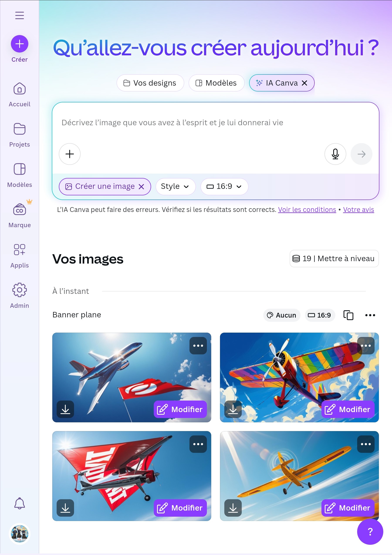Add attachment with the plus button in prompt box
This screenshot has height=555, width=392.
[70, 154]
